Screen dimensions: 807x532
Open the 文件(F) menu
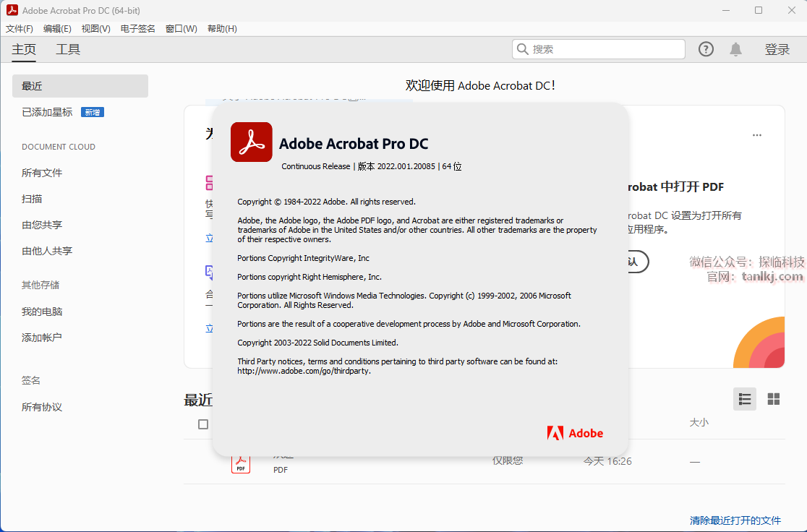click(x=20, y=29)
